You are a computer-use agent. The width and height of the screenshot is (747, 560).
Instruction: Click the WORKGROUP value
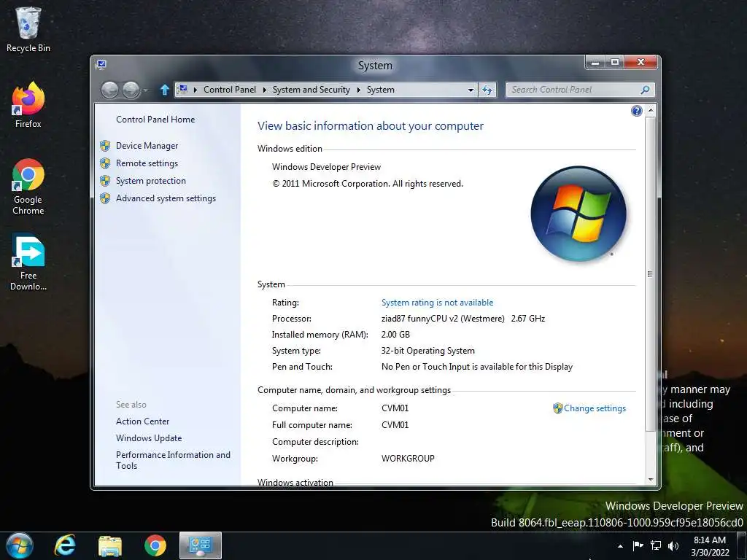(408, 459)
